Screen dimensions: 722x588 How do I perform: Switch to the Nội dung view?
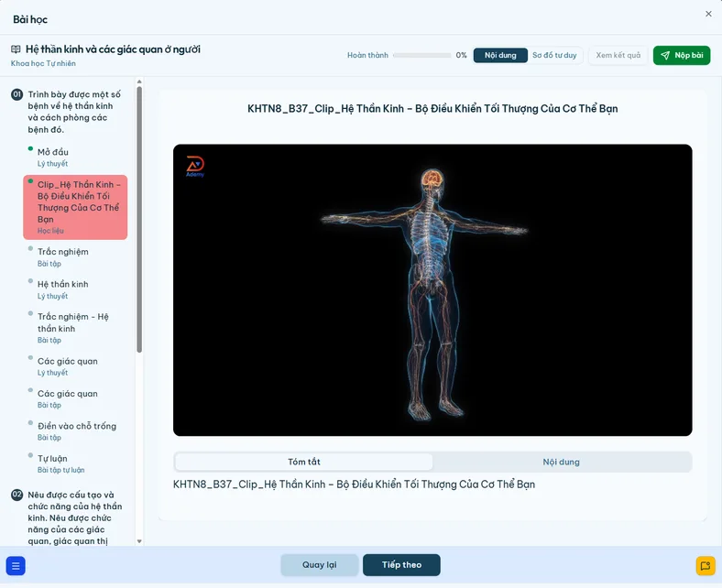pyautogui.click(x=500, y=55)
